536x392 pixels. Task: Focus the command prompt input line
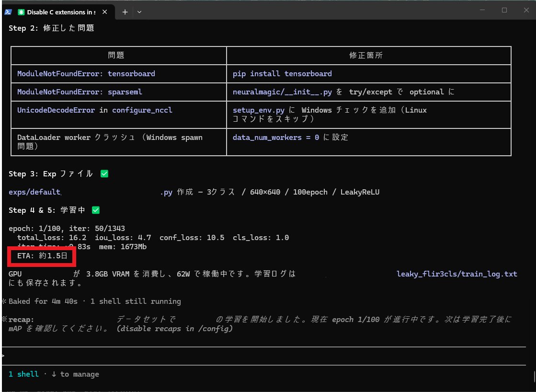(x=263, y=356)
